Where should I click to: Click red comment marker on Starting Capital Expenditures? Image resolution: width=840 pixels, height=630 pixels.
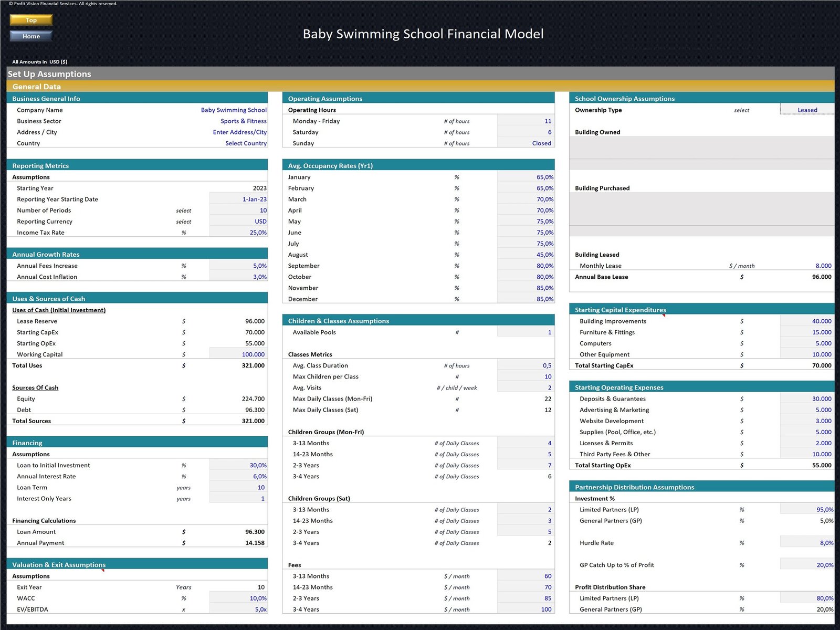664,316
